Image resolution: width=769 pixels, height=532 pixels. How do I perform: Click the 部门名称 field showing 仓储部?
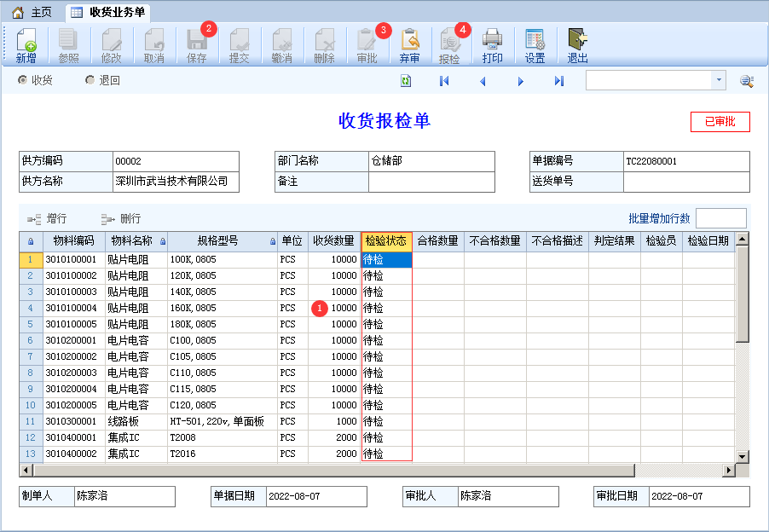tap(431, 161)
